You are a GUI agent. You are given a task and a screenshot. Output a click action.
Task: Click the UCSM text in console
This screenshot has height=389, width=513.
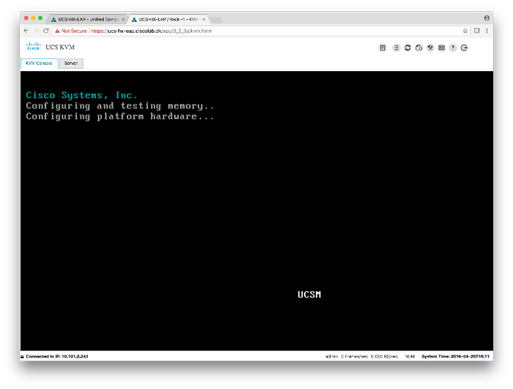(309, 295)
